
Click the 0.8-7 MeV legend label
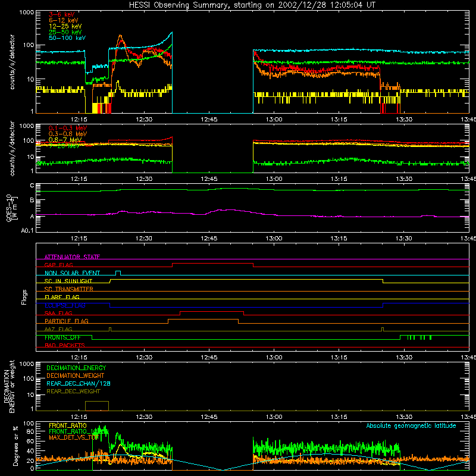(x=65, y=140)
